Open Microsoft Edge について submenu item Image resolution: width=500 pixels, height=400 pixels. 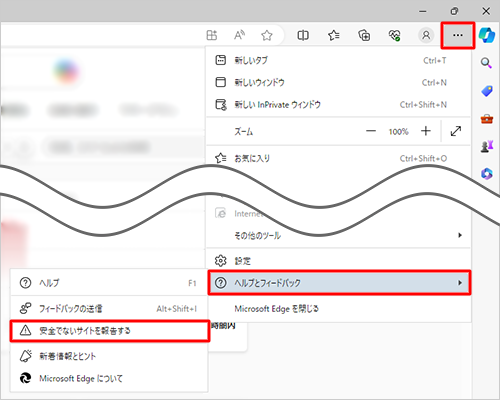tap(109, 378)
